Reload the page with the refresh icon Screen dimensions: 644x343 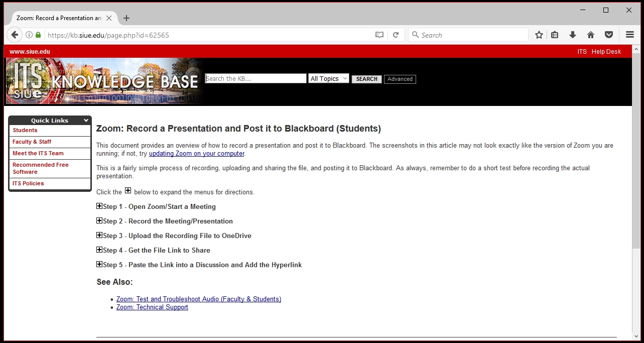pyautogui.click(x=396, y=35)
